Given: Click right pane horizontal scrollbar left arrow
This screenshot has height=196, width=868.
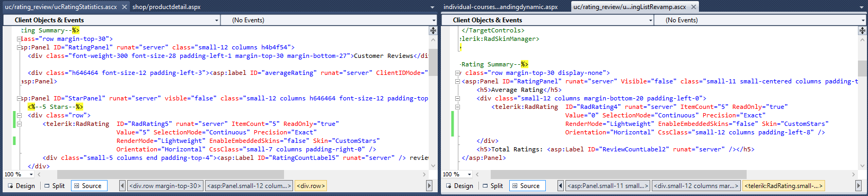Looking at the screenshot, I should 477,174.
